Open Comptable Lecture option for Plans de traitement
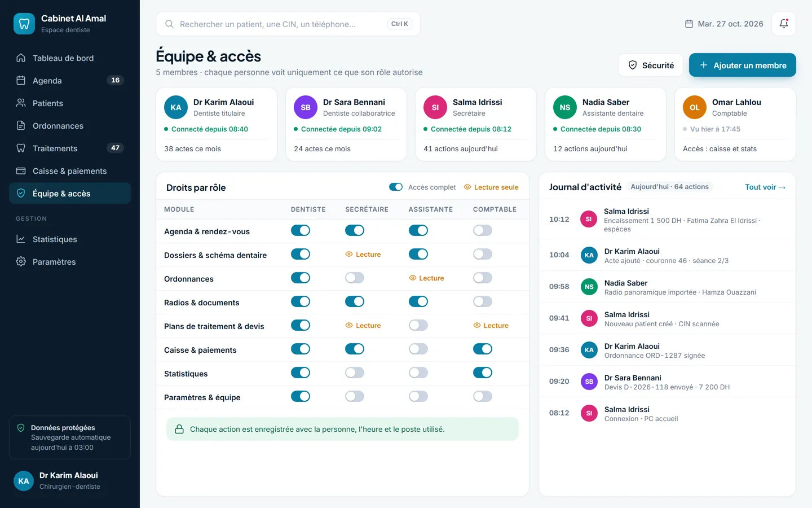This screenshot has height=508, width=812. pyautogui.click(x=491, y=326)
